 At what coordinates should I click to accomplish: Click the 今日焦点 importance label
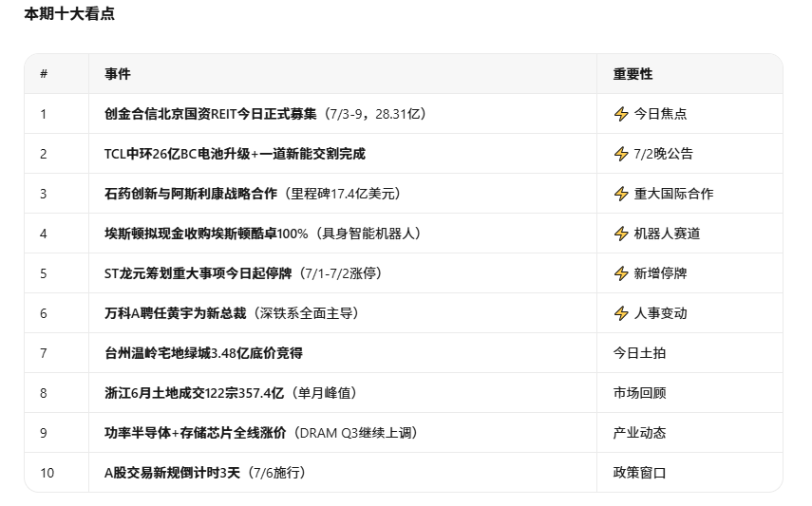pyautogui.click(x=661, y=114)
